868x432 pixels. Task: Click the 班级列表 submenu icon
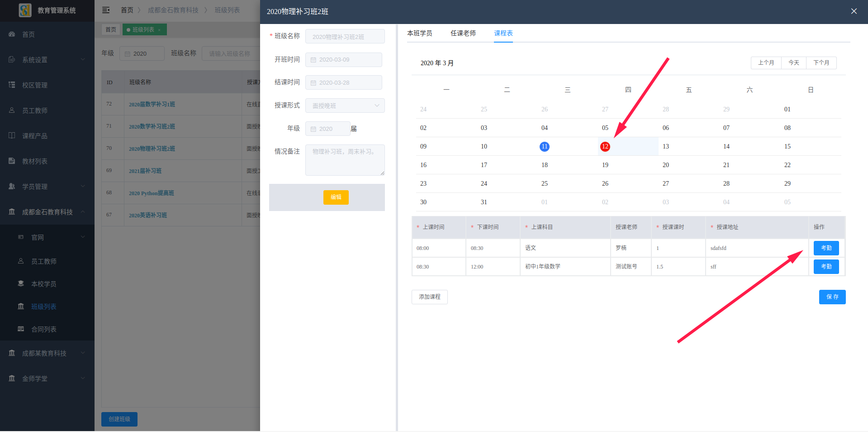[x=21, y=307]
